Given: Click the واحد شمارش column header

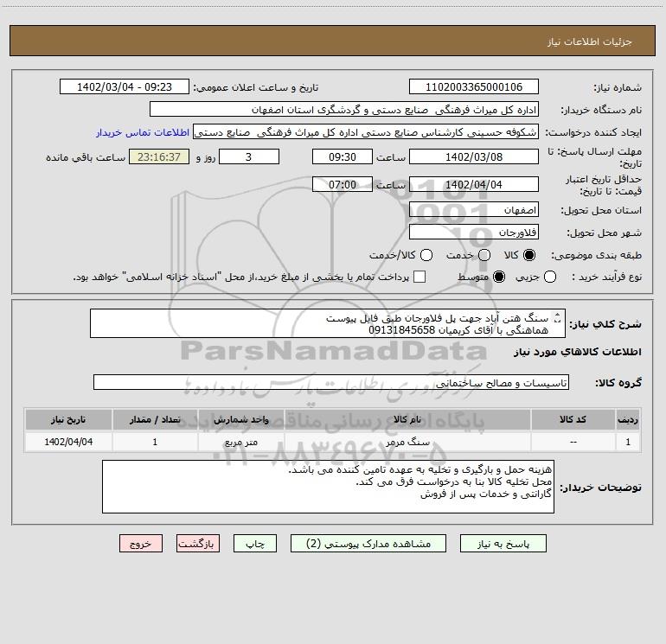Looking at the screenshot, I should (240, 419).
